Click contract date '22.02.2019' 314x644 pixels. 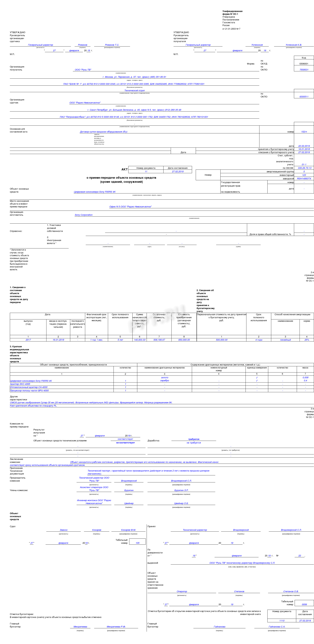point(304,146)
